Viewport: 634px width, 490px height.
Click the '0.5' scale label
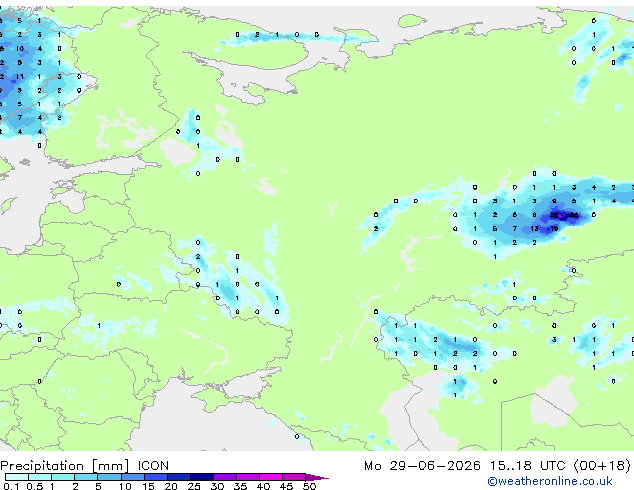point(34,486)
